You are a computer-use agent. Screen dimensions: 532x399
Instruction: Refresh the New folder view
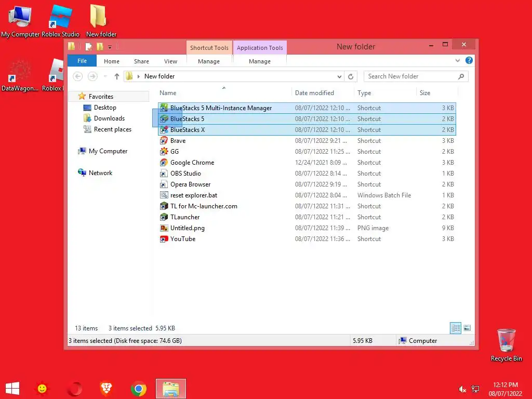(351, 76)
